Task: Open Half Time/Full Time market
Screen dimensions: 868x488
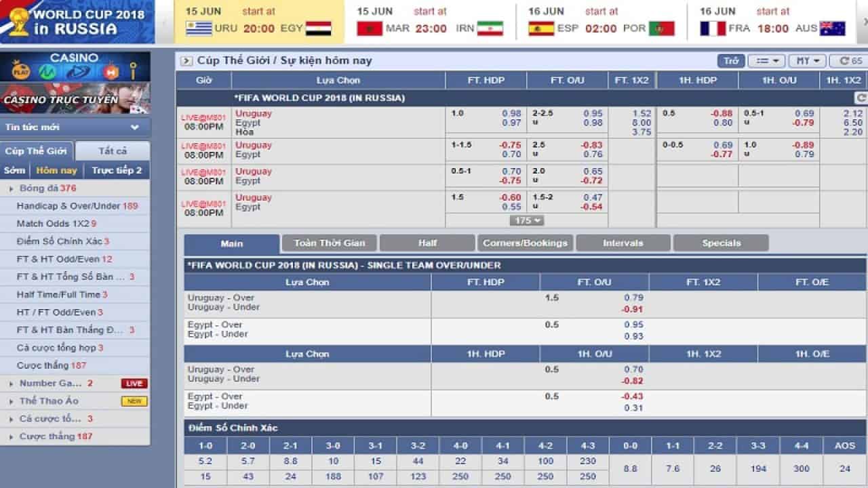Action: pyautogui.click(x=62, y=294)
